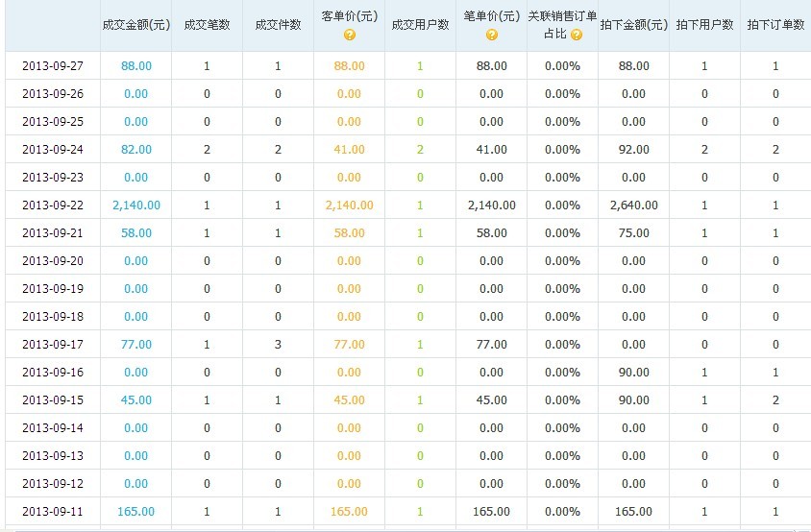Click the 拍下订单数 column header
Image resolution: width=811 pixels, height=532 pixels.
pos(775,25)
